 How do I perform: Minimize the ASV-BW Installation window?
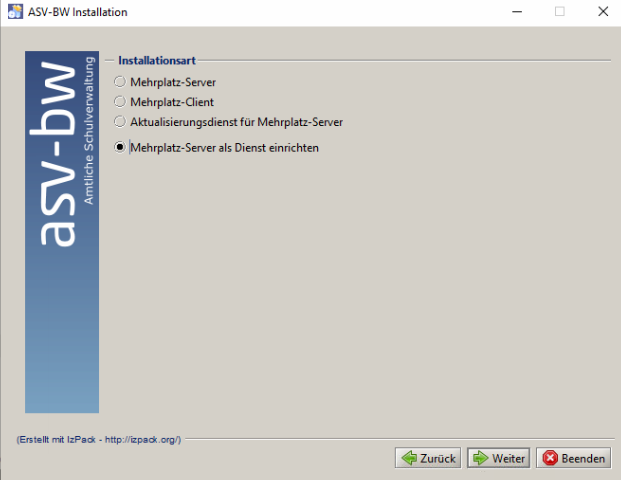coord(517,12)
